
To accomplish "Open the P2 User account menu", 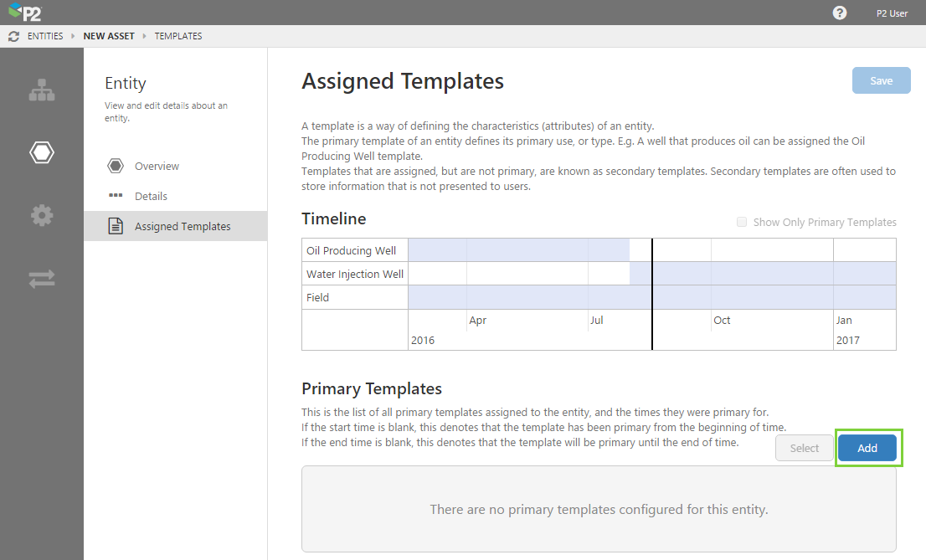I will tap(892, 13).
